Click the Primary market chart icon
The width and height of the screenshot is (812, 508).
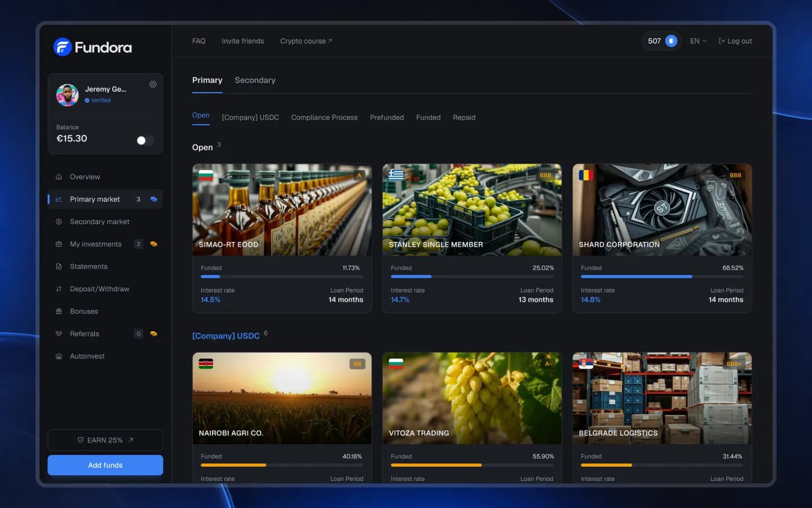[x=59, y=199]
